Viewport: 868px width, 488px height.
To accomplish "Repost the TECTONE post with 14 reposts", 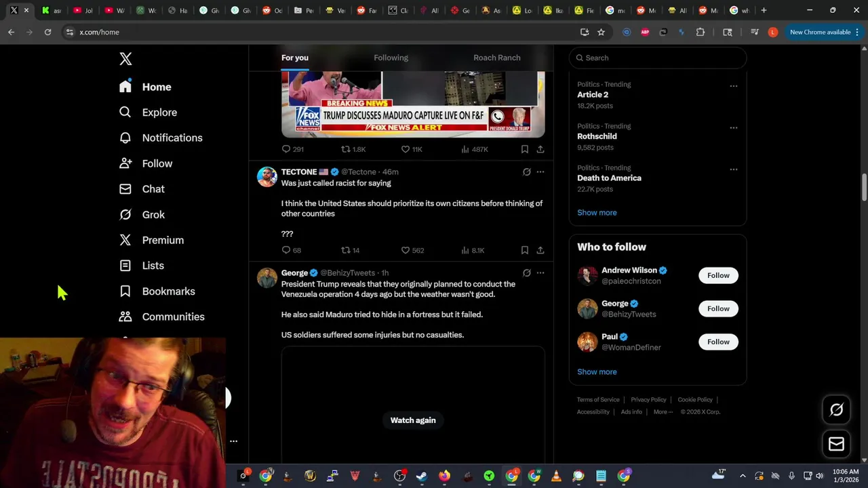I will point(350,250).
